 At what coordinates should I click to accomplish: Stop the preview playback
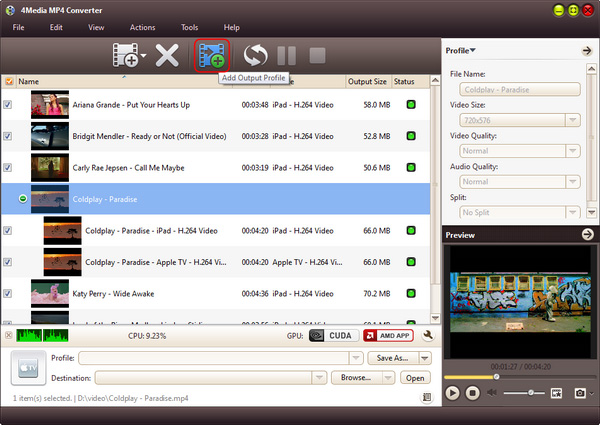473,393
